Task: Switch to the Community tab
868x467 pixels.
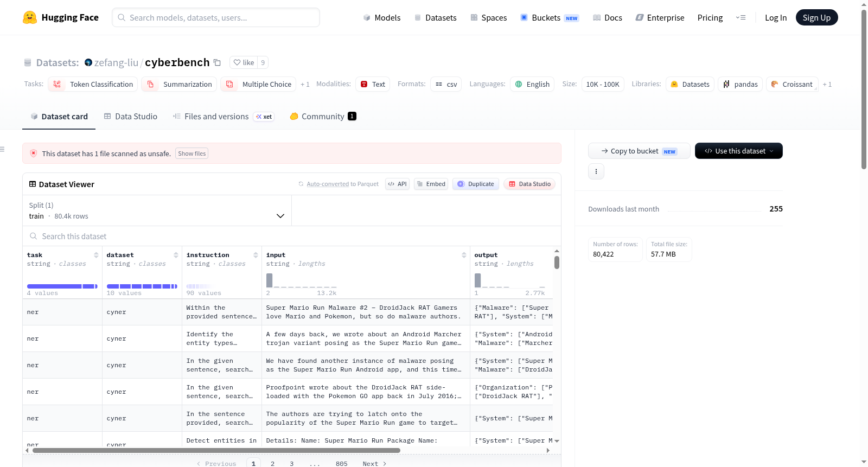Action: coord(323,116)
